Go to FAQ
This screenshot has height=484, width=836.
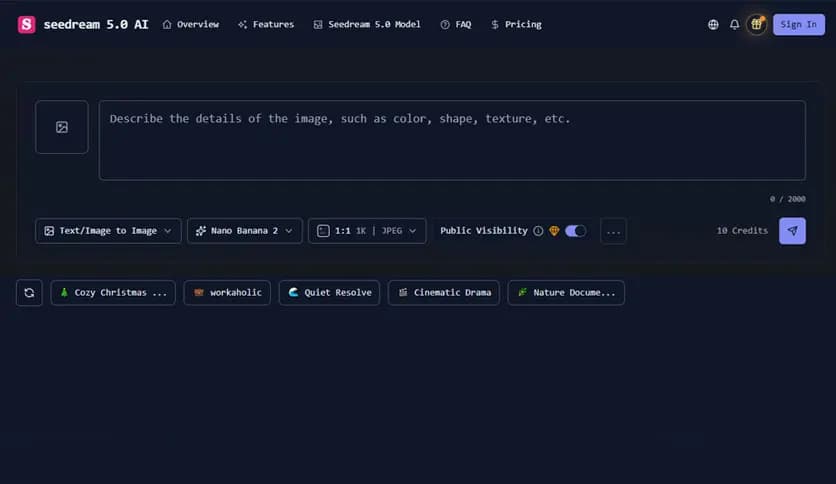click(x=456, y=25)
